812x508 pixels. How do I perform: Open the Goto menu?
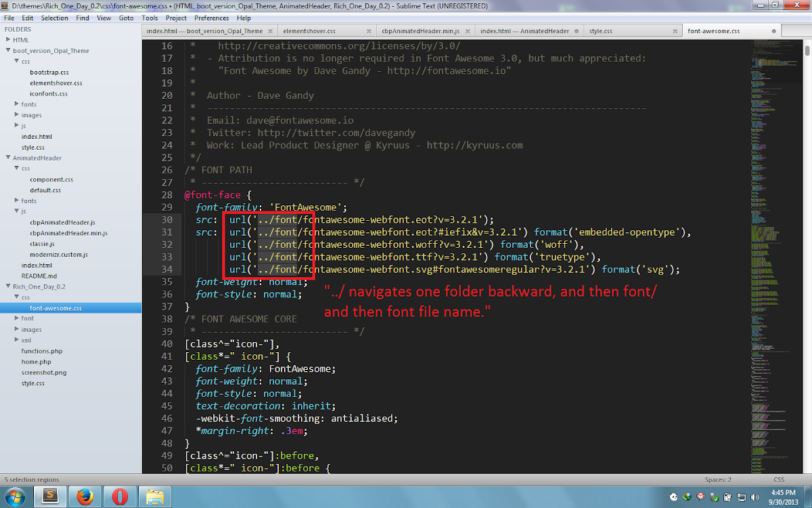127,18
